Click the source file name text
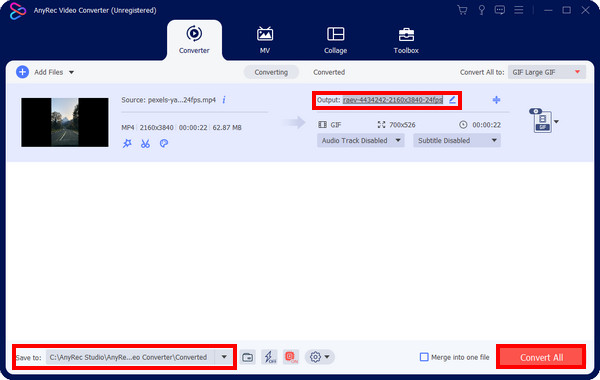The width and height of the screenshot is (600, 380). click(x=182, y=100)
